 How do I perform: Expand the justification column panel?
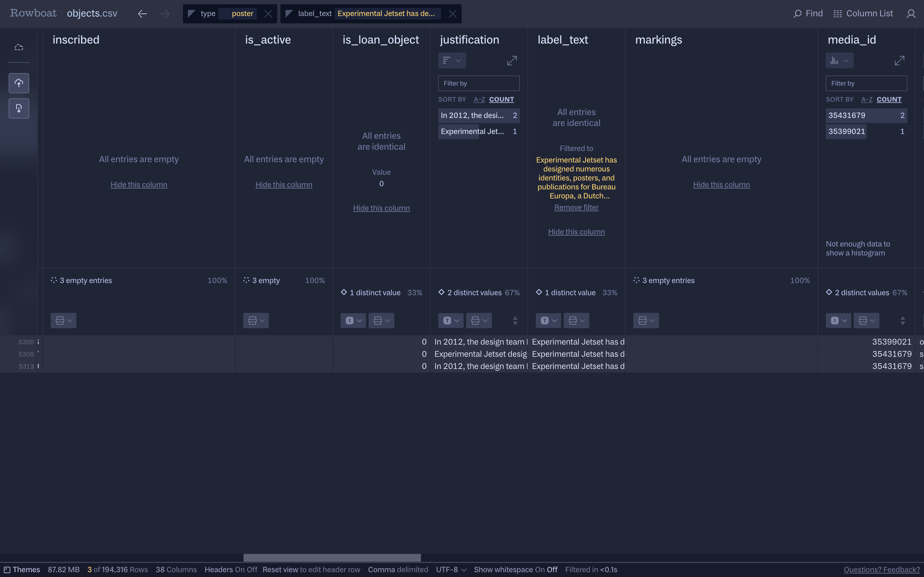point(512,61)
